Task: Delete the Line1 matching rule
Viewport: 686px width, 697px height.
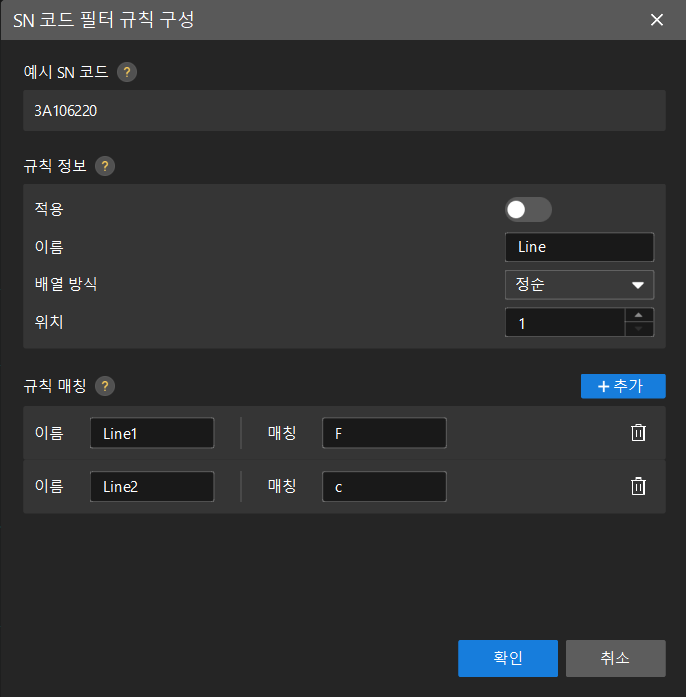Action: tap(638, 433)
